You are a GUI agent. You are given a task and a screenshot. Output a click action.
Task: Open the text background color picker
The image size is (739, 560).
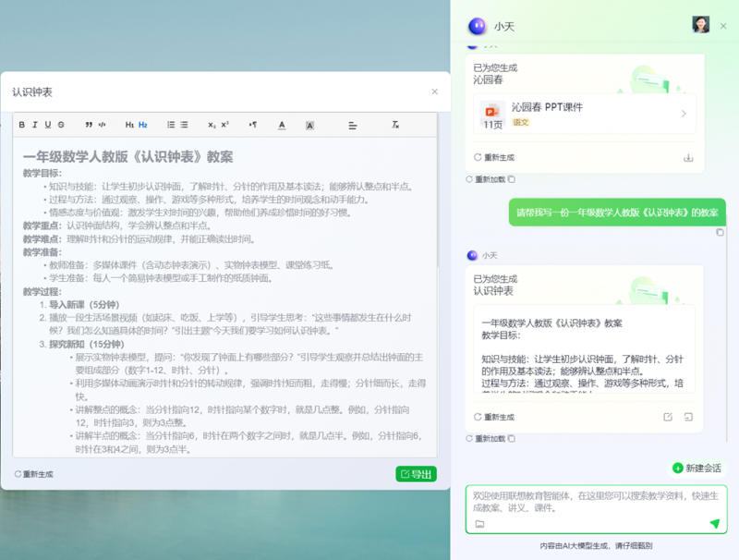(x=309, y=125)
